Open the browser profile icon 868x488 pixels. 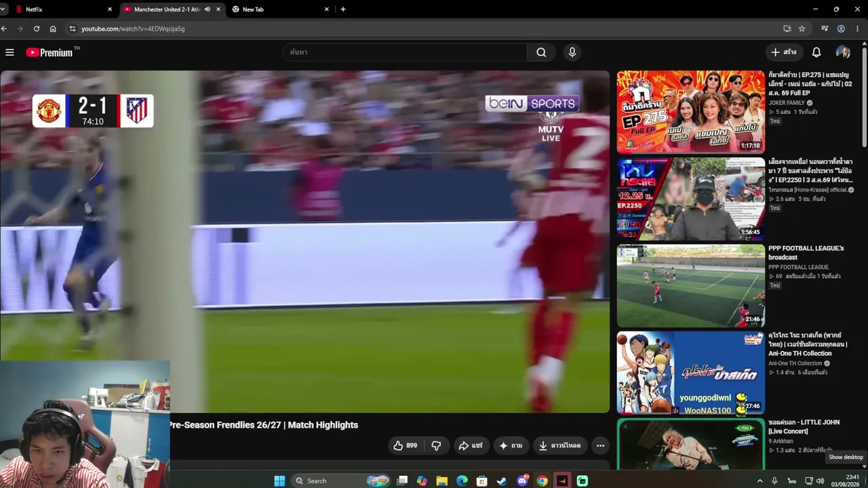(x=841, y=28)
